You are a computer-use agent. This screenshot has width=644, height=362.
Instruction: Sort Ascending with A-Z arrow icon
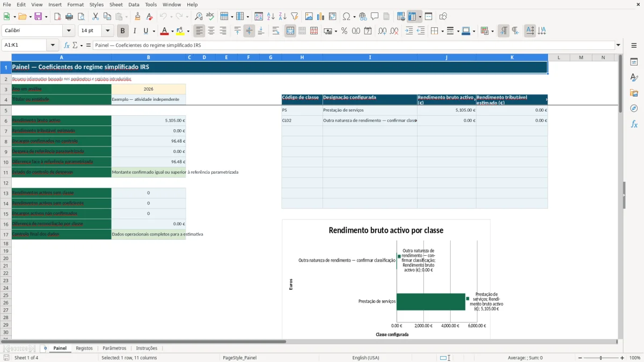click(271, 17)
